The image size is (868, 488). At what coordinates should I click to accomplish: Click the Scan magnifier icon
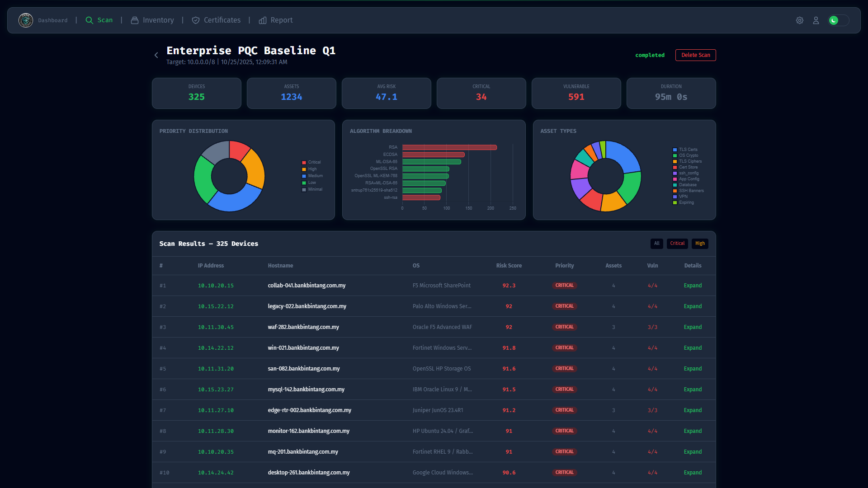click(x=90, y=20)
